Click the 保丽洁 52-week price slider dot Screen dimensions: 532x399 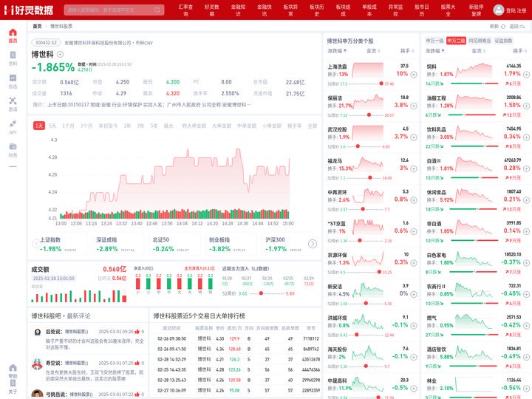pyautogui.click(x=369, y=115)
